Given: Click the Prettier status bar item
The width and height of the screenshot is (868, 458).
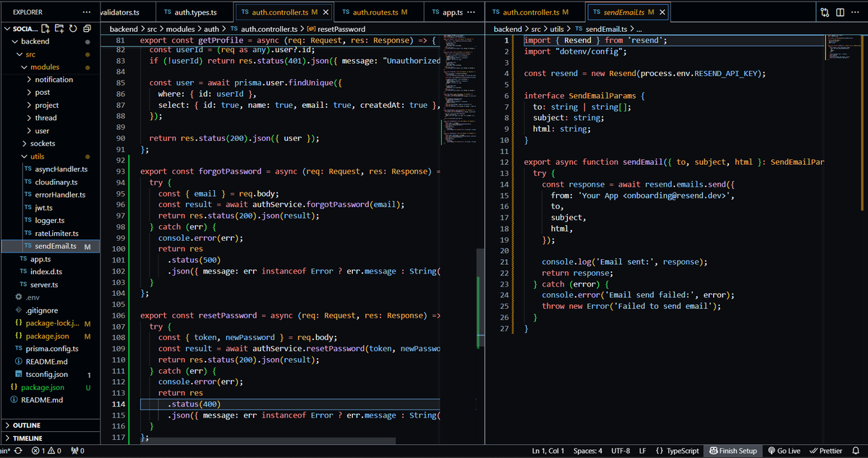Looking at the screenshot, I should pos(825,451).
